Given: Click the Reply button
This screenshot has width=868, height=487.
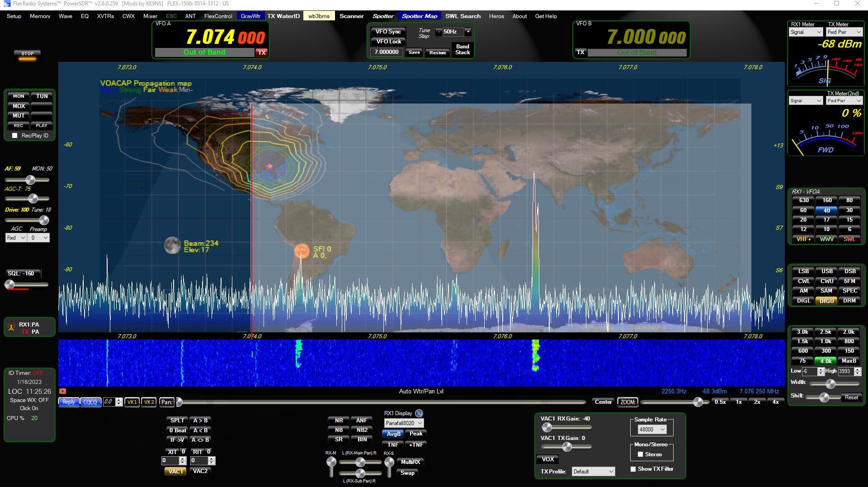Looking at the screenshot, I should pos(69,402).
